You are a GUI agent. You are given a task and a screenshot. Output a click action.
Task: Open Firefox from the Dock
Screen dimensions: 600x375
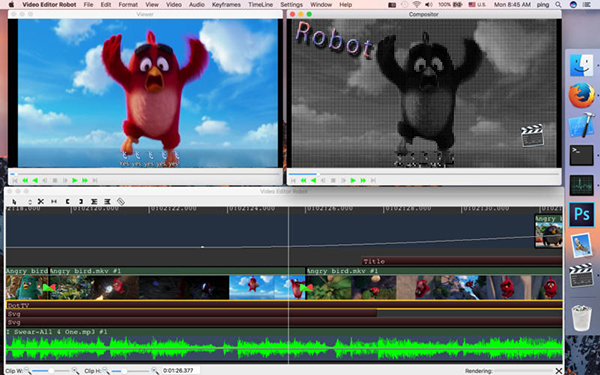click(x=581, y=95)
